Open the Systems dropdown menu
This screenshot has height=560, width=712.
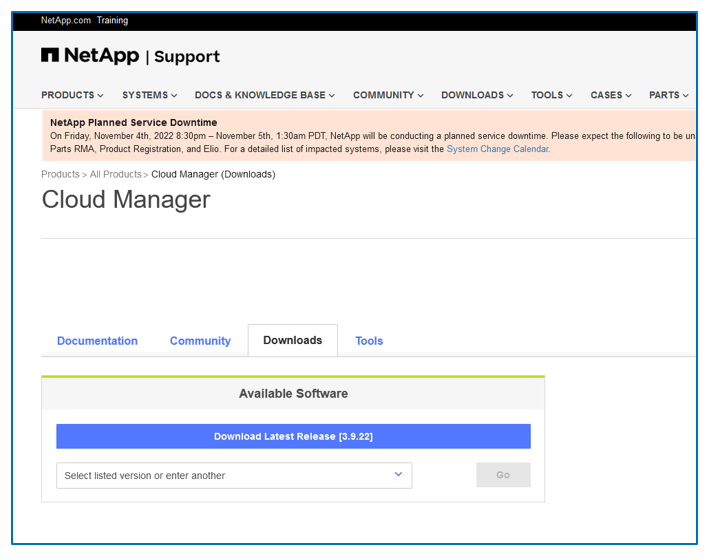[149, 95]
